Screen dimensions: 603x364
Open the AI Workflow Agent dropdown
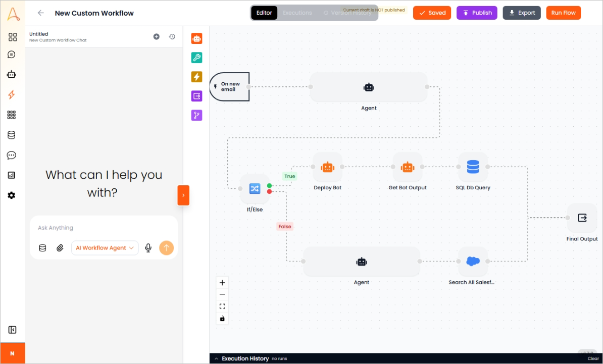click(105, 248)
